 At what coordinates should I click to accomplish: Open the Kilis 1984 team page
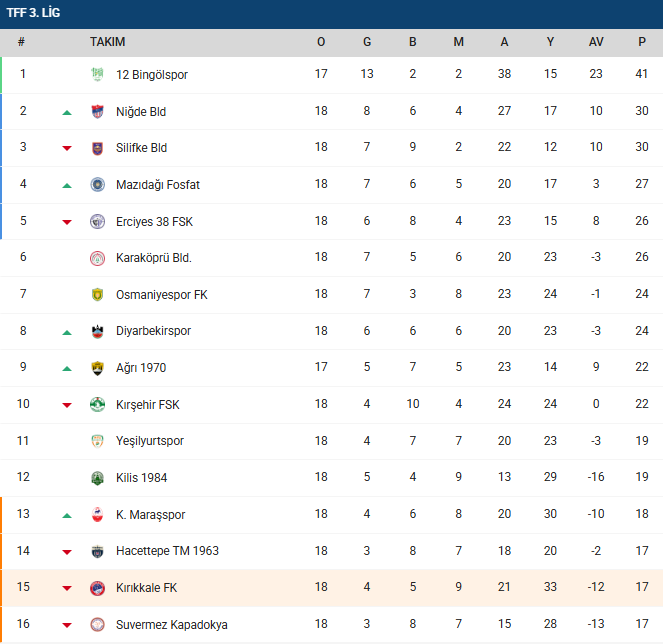click(140, 478)
